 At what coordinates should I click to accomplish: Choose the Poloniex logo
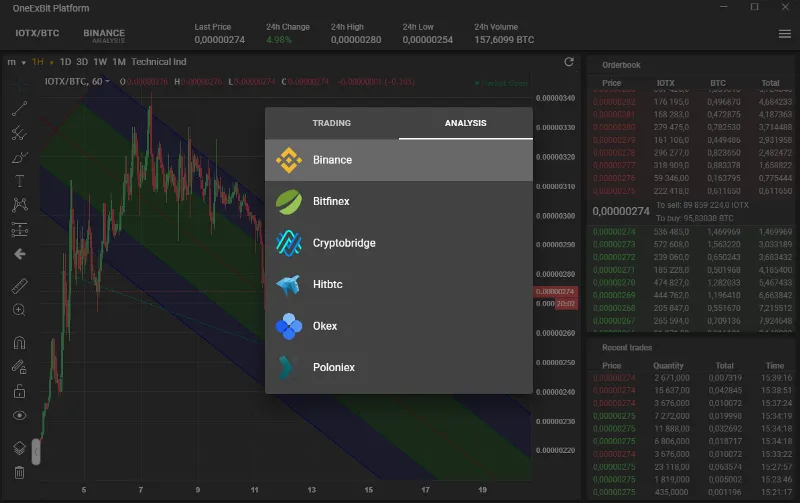click(x=286, y=367)
